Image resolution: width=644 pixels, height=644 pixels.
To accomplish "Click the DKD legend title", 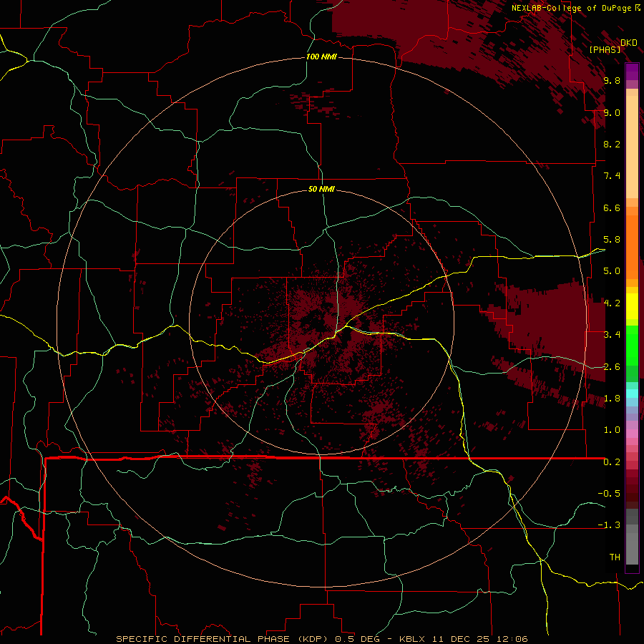I will [628, 42].
